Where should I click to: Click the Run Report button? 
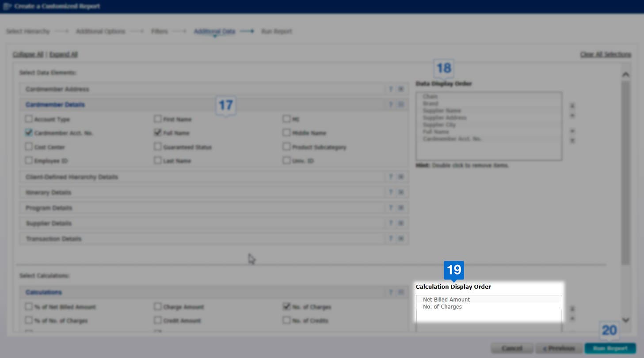(610, 348)
